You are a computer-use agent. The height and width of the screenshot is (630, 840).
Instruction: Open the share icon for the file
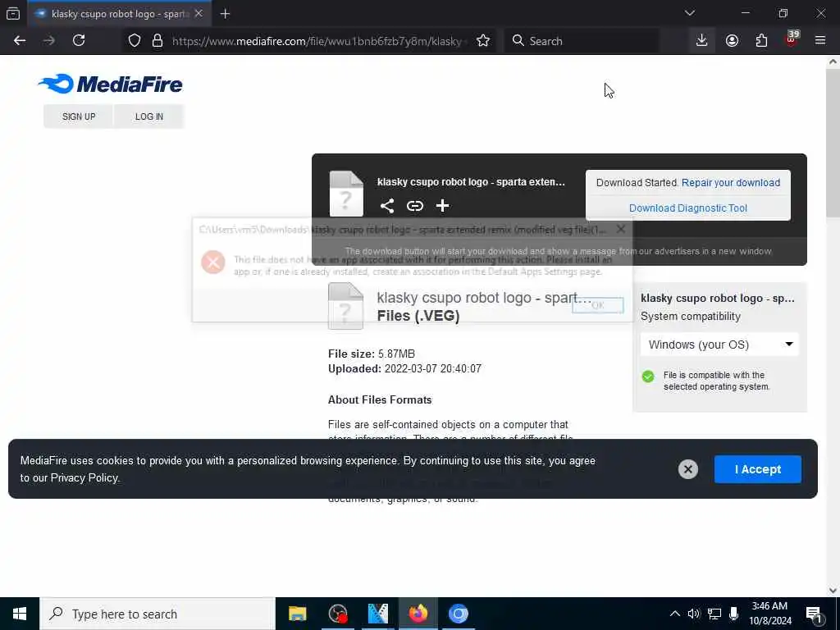(x=387, y=206)
